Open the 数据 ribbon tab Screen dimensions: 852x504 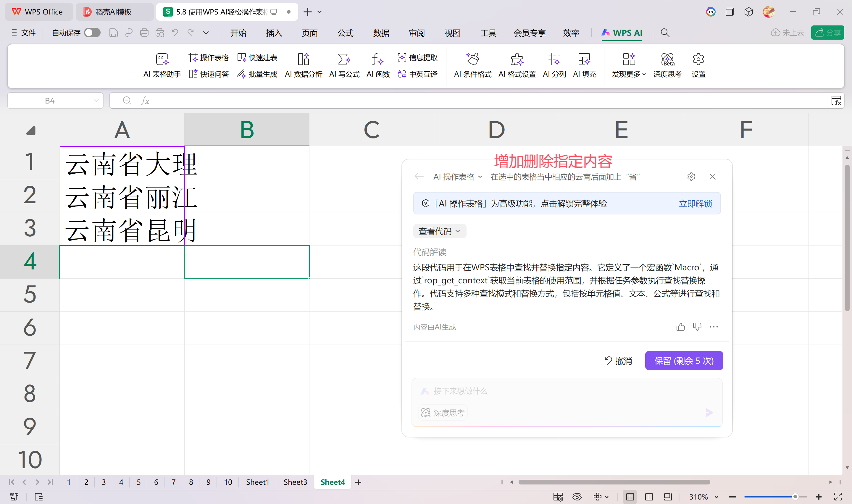tap(381, 33)
